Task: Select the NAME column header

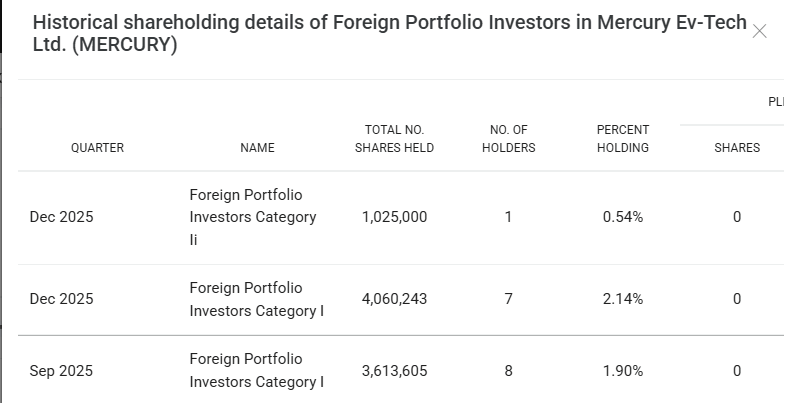Action: (x=257, y=148)
